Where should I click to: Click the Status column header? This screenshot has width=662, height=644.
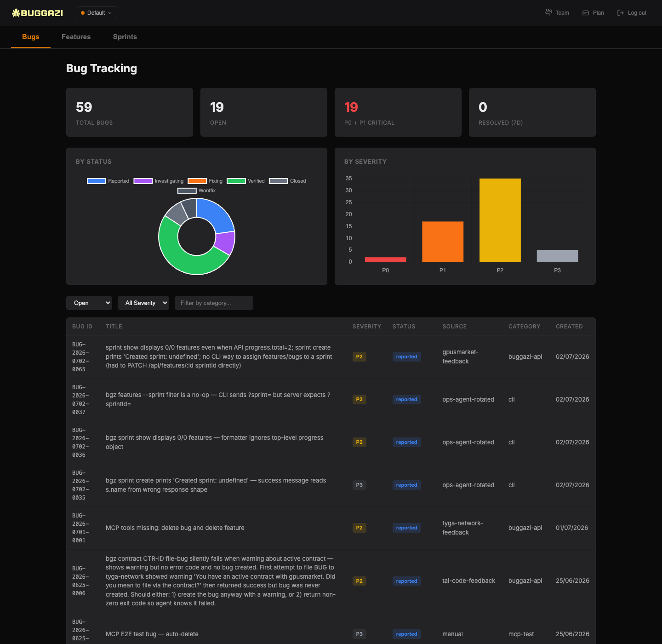tap(404, 327)
